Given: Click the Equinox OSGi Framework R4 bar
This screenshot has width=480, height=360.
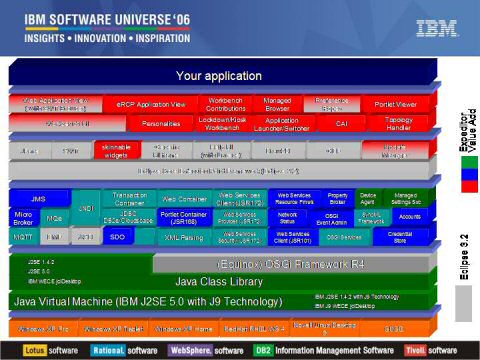Looking at the screenshot, I should 291,264.
